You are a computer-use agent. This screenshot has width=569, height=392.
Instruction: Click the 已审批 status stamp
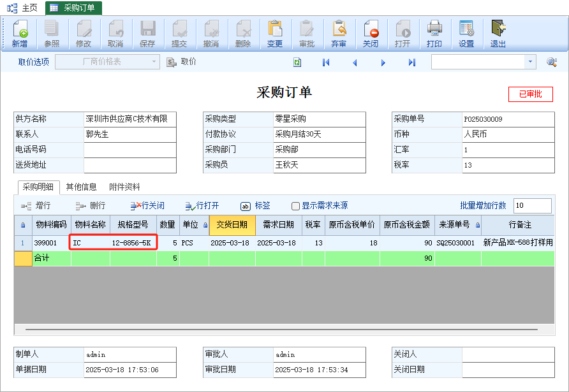531,94
